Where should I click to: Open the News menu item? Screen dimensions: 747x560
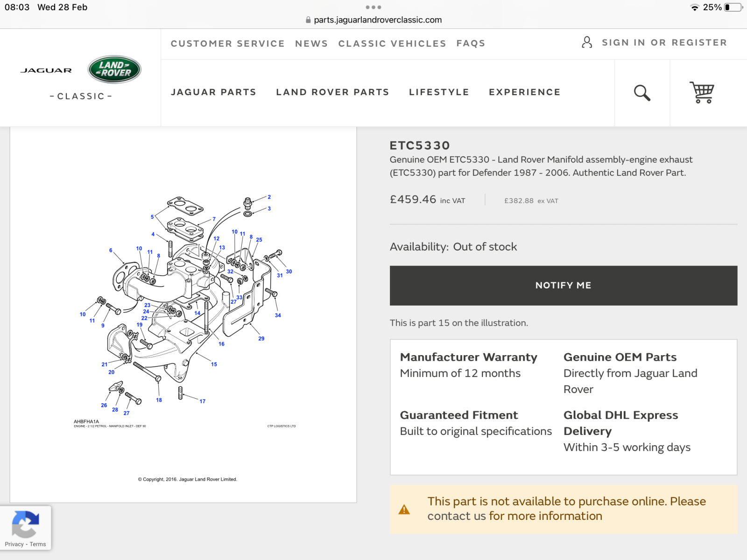pos(311,43)
